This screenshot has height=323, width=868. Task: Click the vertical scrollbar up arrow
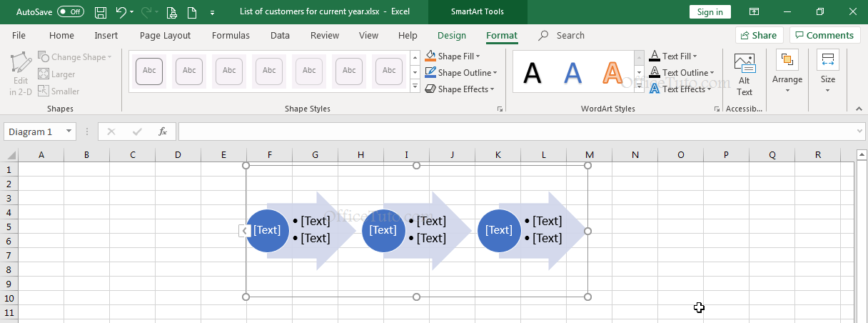coord(862,155)
